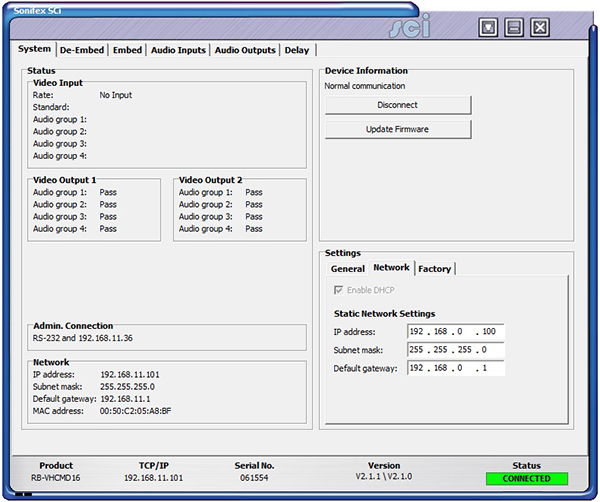
Task: Show the General settings tab
Action: [x=348, y=269]
